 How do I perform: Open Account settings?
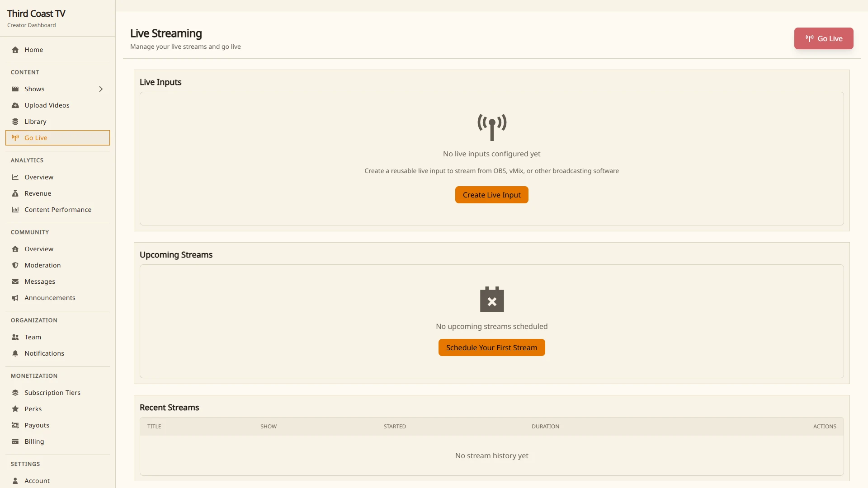57,481
